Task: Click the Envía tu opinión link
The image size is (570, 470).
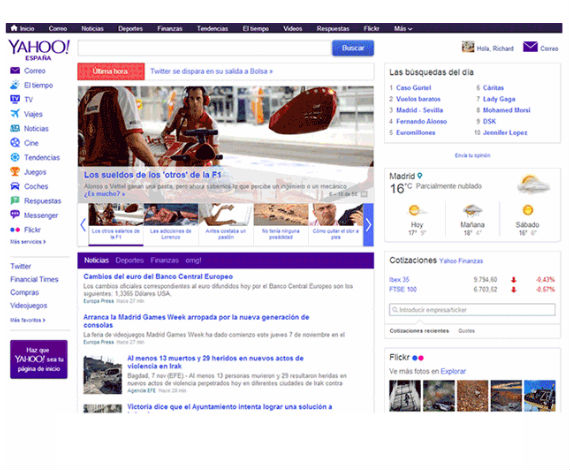Action: (472, 155)
